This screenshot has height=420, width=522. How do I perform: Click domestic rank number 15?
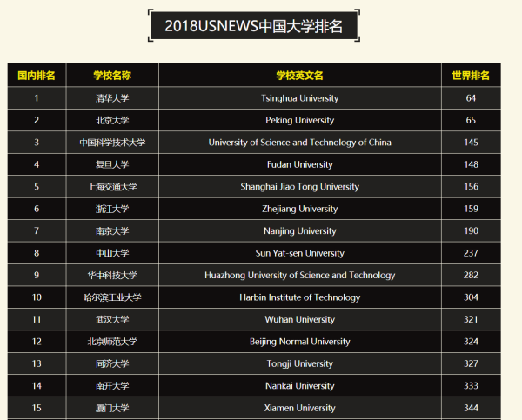coord(37,408)
